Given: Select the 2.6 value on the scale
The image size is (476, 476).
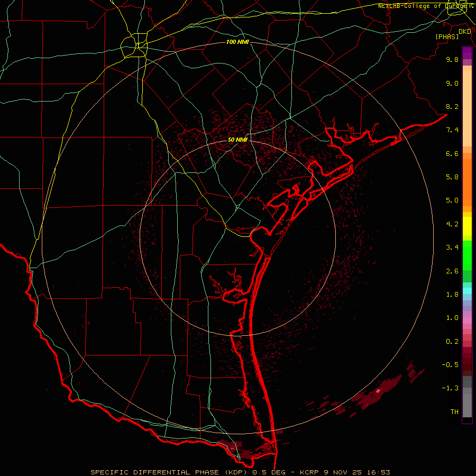Looking at the screenshot, I should 452,271.
